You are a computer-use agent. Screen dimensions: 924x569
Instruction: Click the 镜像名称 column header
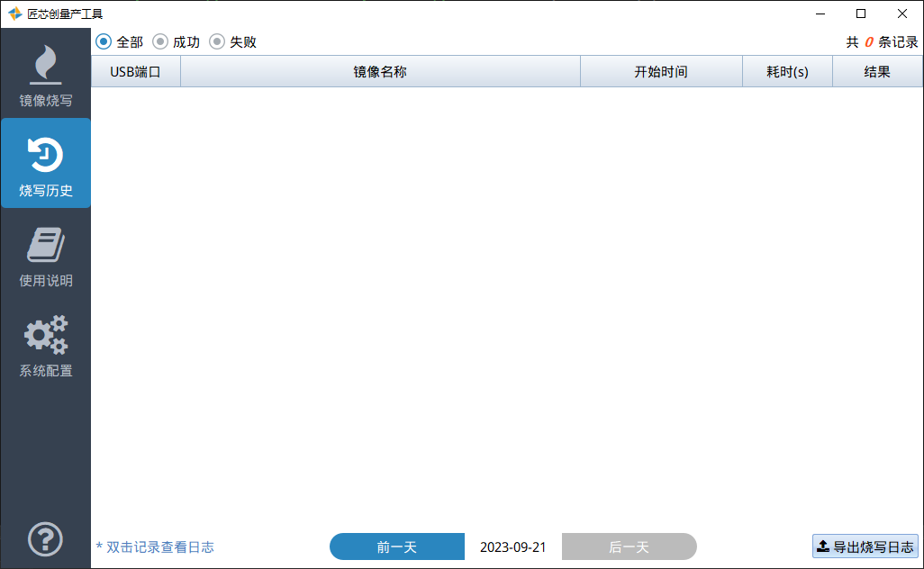tap(380, 72)
